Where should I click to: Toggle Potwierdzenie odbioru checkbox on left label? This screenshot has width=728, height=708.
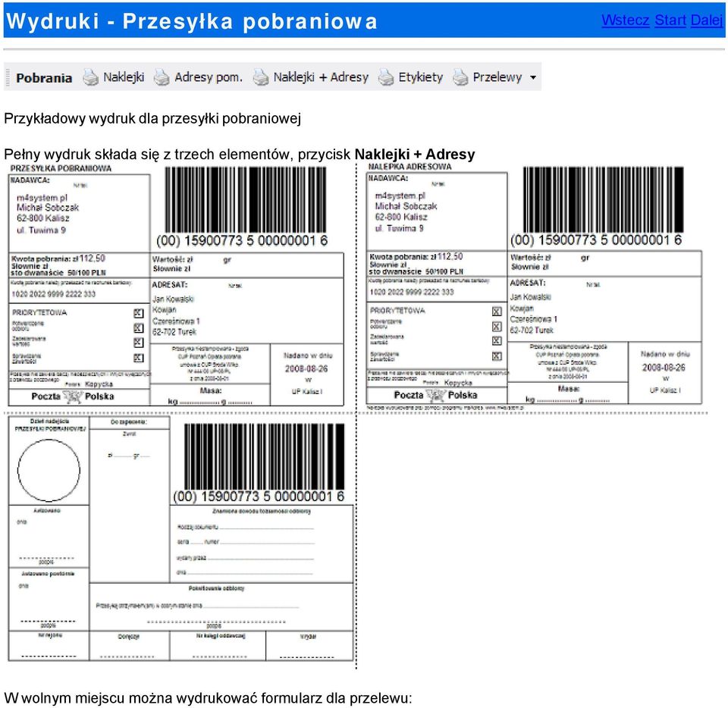click(x=138, y=328)
